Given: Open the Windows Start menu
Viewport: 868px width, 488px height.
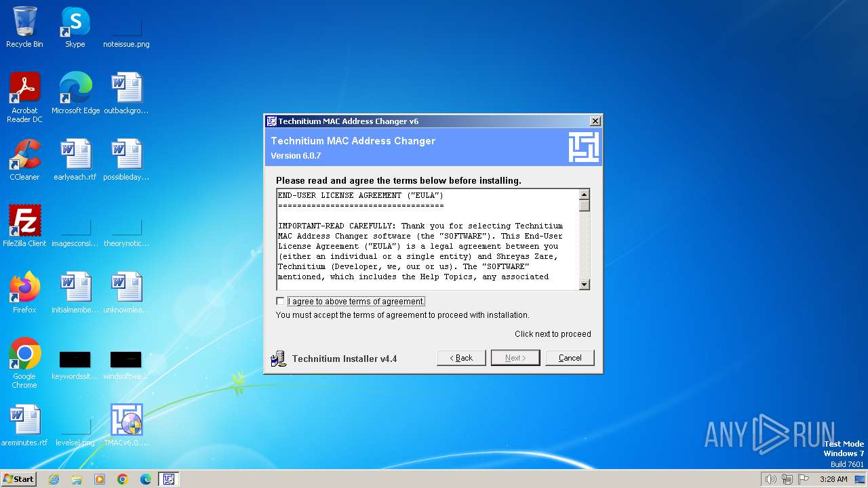Looking at the screenshot, I should pos(18,479).
